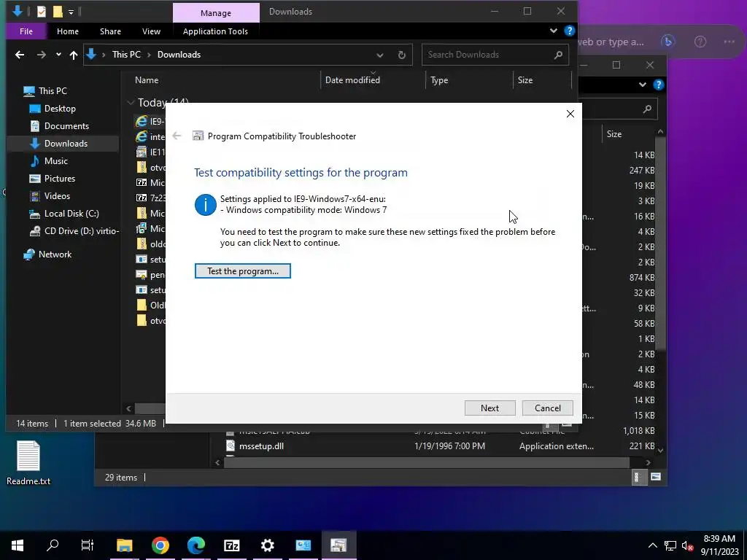Click the search magnifier in Downloads
The image size is (747, 560).
coord(558,55)
